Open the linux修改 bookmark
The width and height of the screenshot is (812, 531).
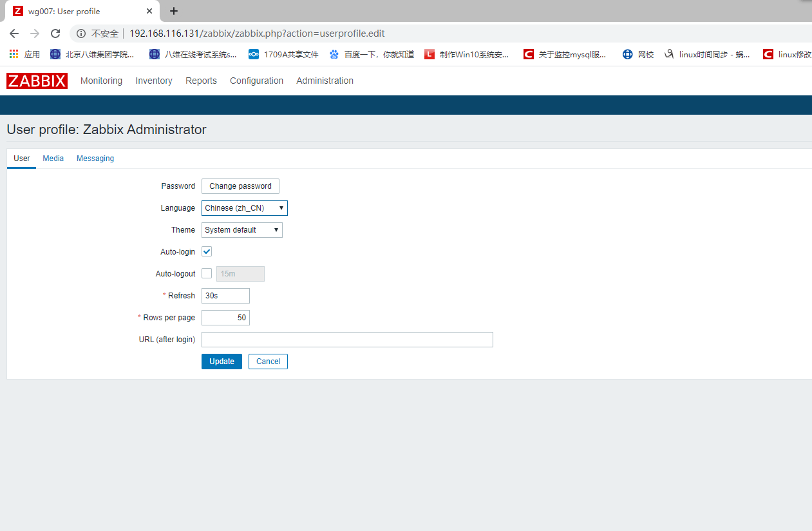[787, 55]
